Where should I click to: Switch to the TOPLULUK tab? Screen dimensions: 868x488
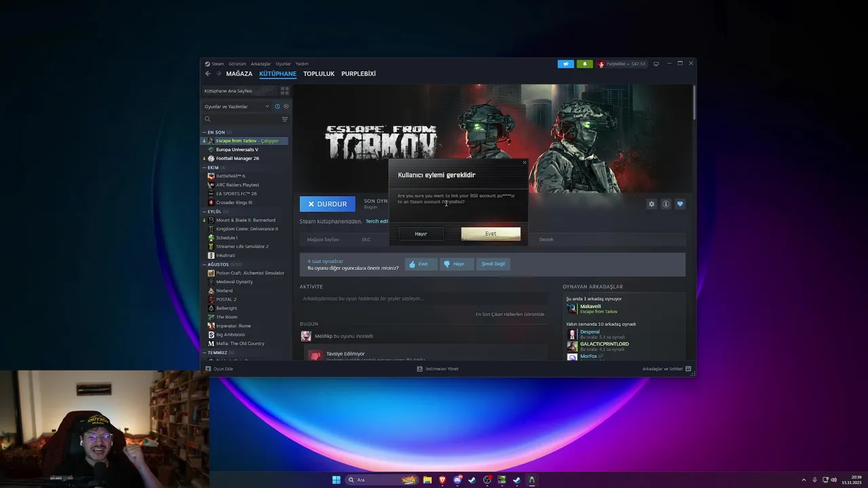(319, 74)
